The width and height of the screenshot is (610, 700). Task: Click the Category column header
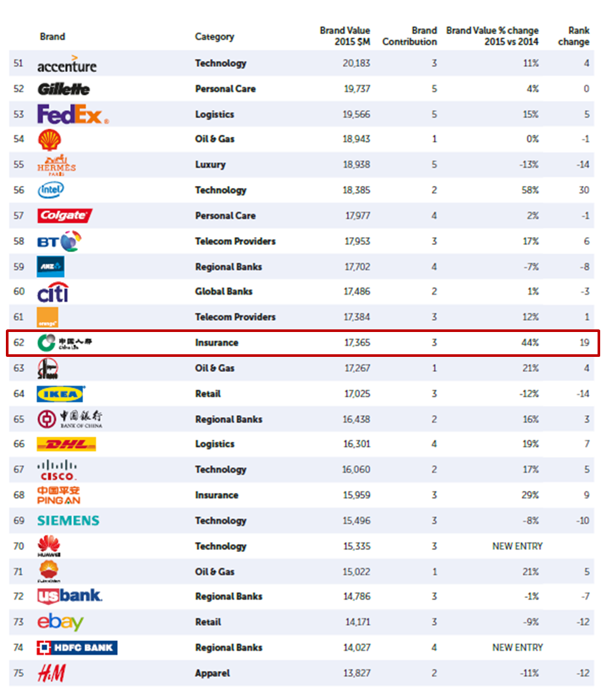coord(214,37)
